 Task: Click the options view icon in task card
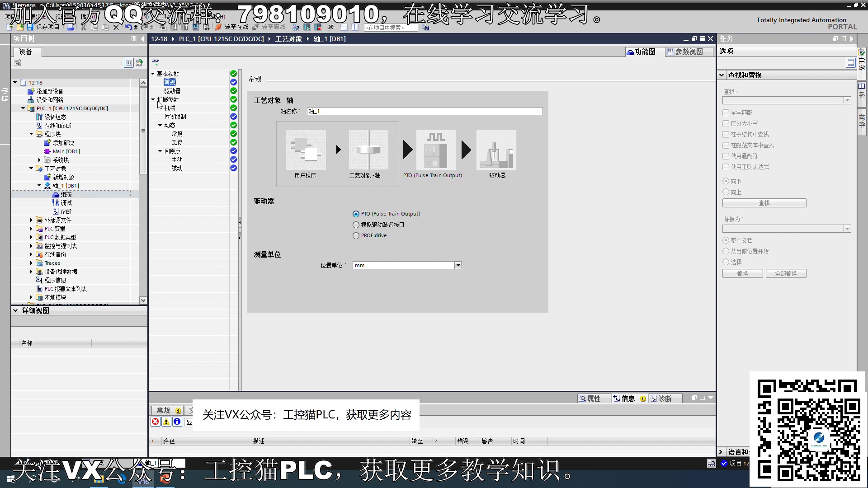click(x=850, y=62)
